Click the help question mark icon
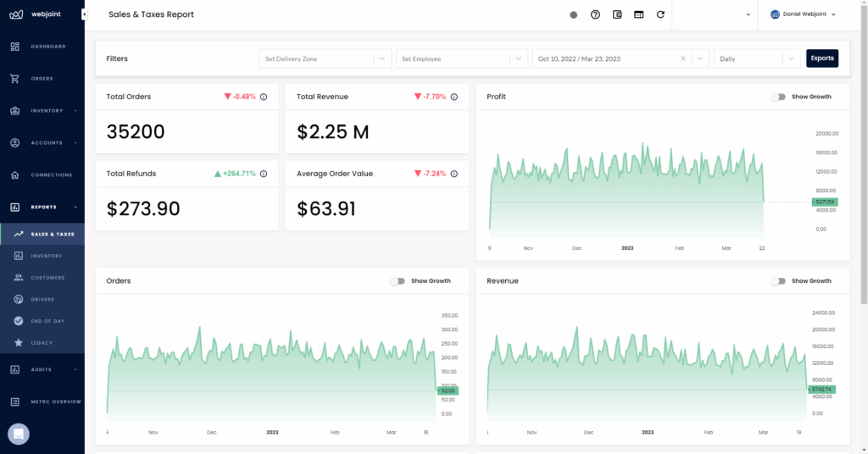Image resolution: width=868 pixels, height=454 pixels. pos(595,14)
